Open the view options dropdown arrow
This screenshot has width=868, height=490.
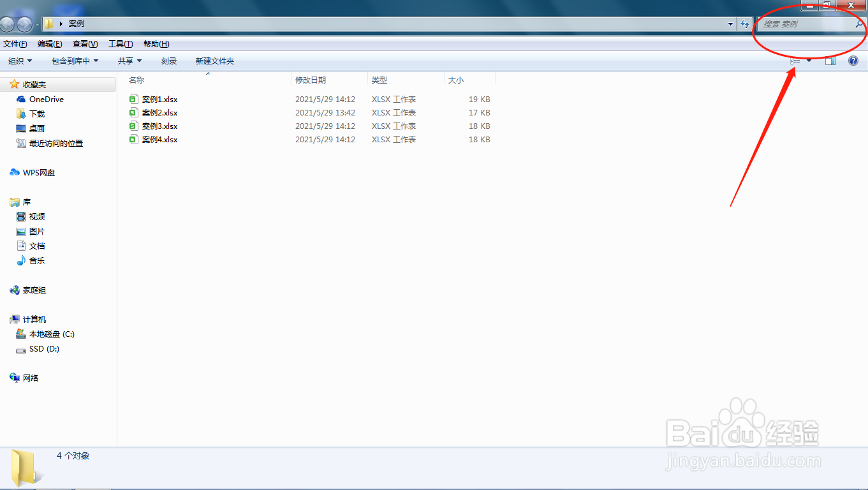click(809, 61)
